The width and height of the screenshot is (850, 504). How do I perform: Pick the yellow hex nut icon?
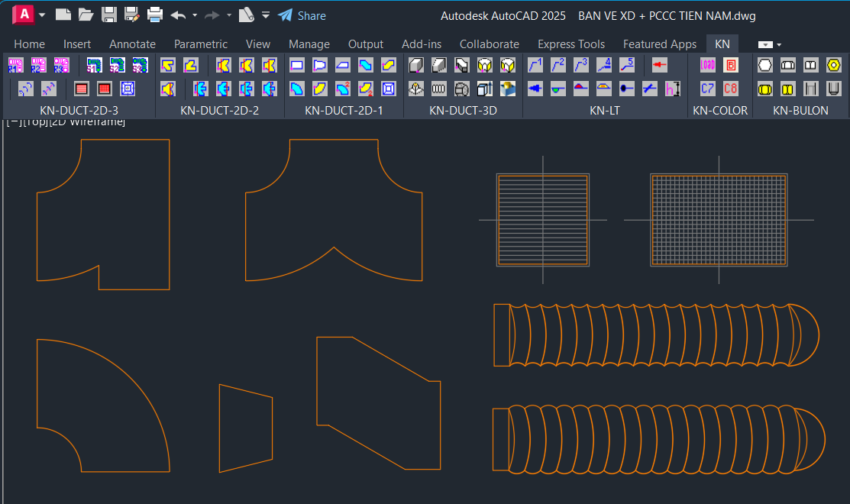click(x=833, y=66)
